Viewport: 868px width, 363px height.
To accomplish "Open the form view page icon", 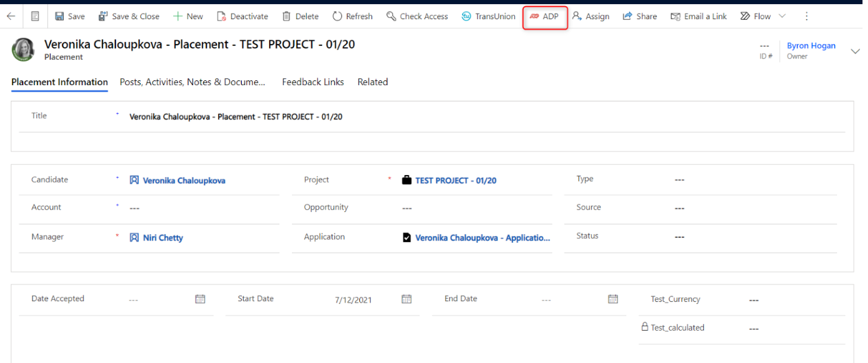I will point(35,16).
